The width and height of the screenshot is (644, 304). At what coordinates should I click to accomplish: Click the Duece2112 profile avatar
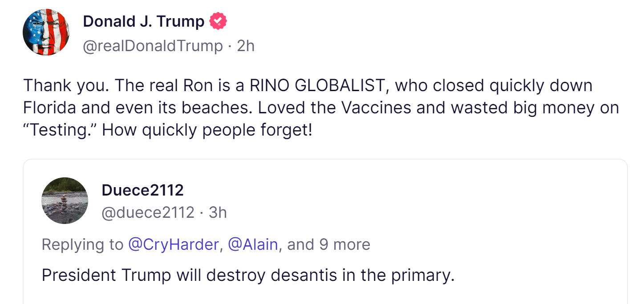(65, 200)
